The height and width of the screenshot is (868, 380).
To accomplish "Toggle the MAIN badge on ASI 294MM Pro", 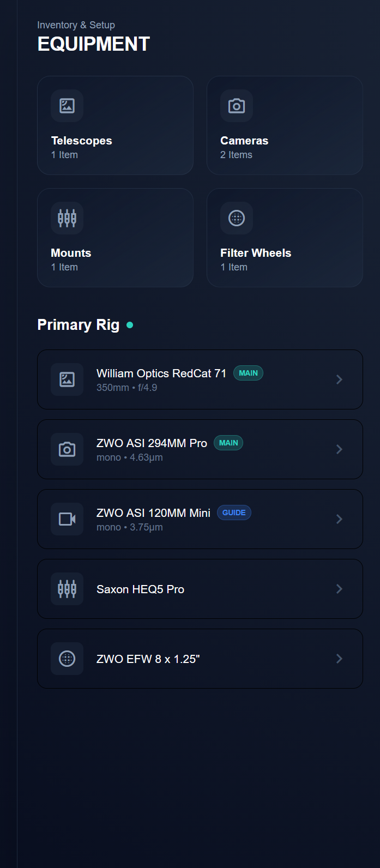I will (228, 443).
